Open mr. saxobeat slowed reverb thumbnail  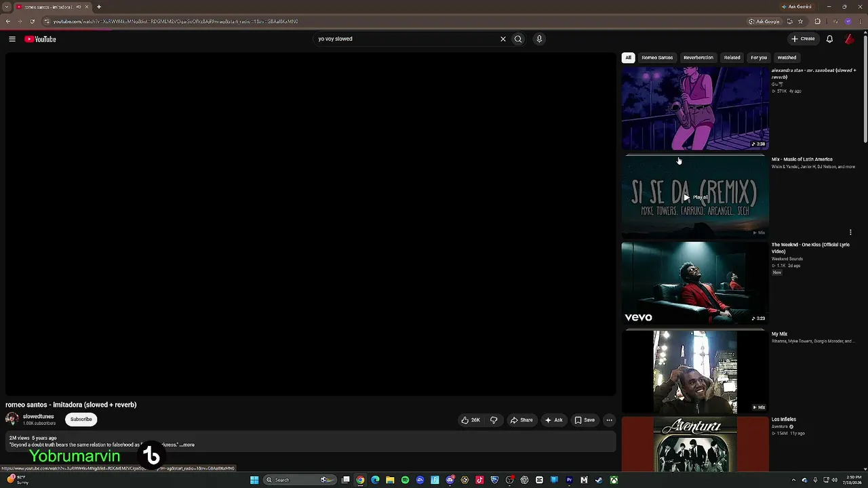coord(695,108)
